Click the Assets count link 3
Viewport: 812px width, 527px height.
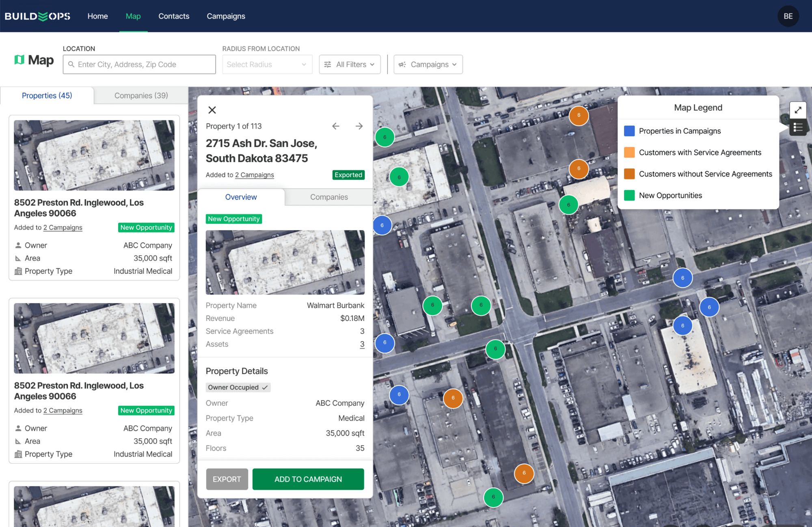pos(362,344)
